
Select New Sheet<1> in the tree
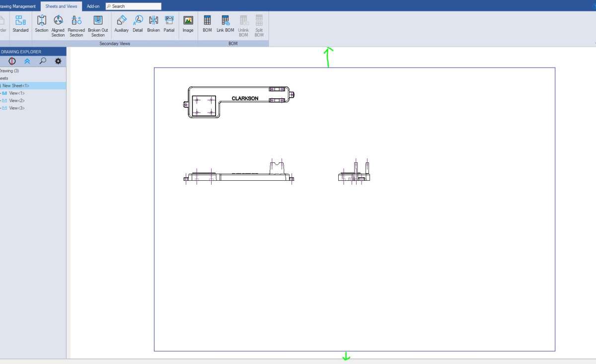point(33,86)
